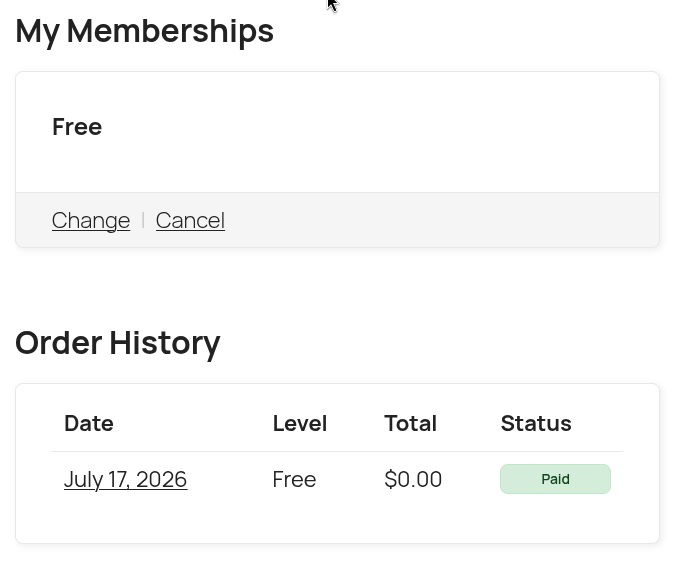This screenshot has height=567, width=675.
Task: Click the line under the table headers
Action: [338, 452]
